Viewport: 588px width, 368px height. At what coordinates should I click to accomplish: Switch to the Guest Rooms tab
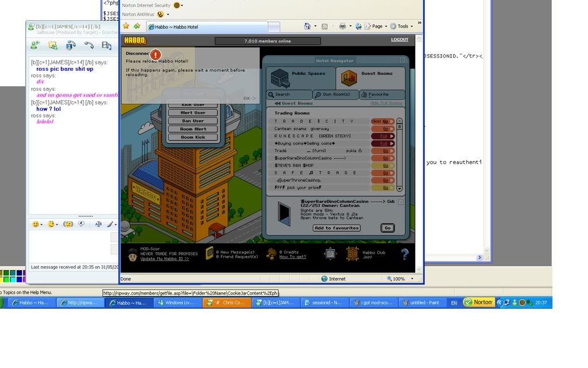point(370,77)
